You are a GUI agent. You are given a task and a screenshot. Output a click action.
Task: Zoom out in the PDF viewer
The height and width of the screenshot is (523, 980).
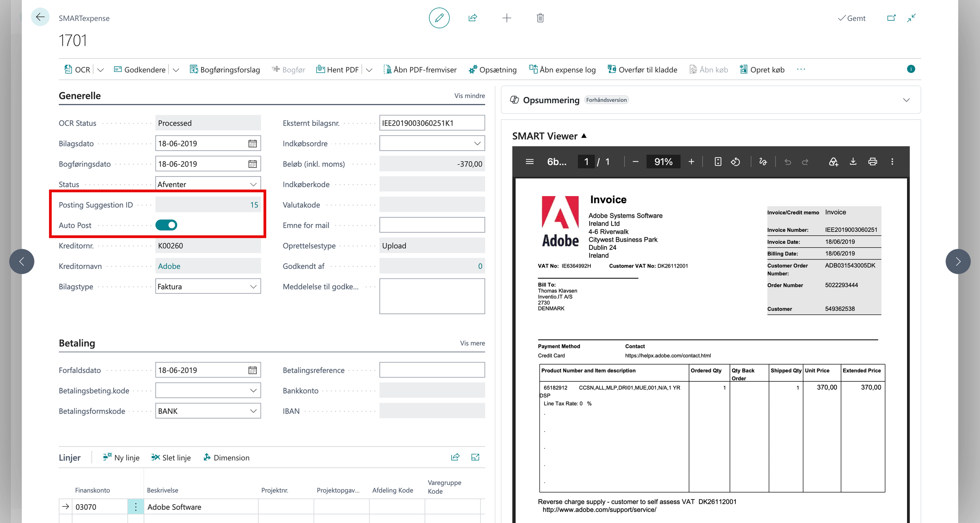tap(635, 162)
